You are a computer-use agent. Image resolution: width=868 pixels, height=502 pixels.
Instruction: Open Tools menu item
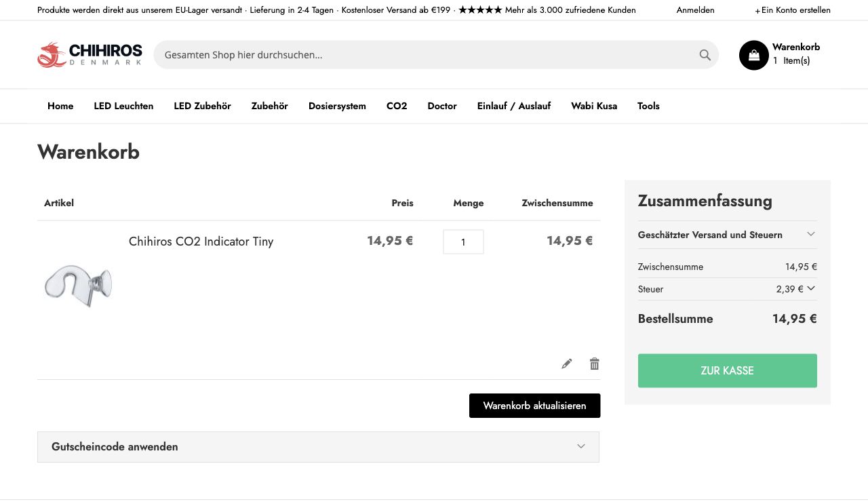(648, 106)
